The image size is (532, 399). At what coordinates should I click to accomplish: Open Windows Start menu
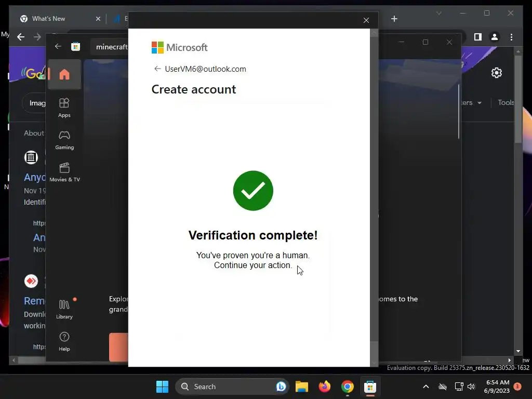click(x=162, y=387)
